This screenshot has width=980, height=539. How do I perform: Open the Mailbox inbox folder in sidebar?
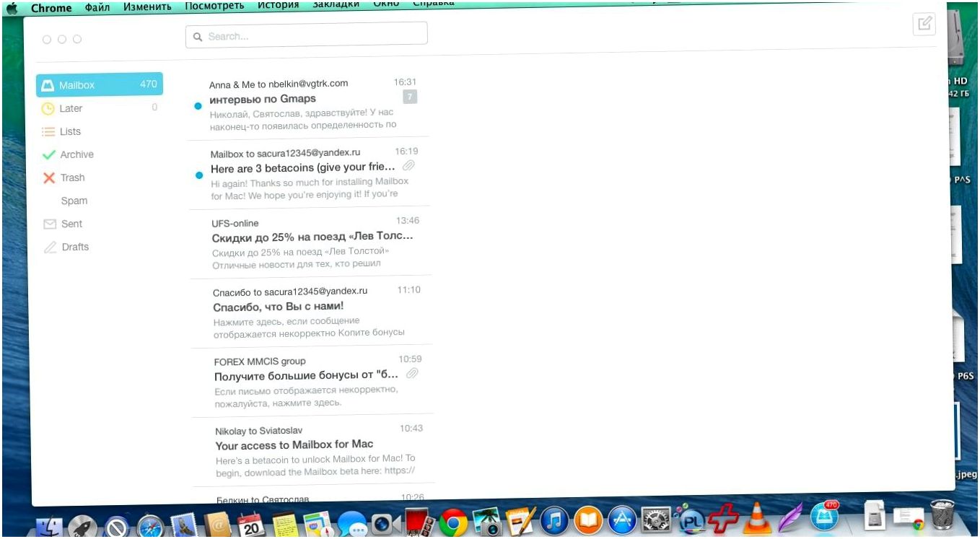pyautogui.click(x=100, y=84)
